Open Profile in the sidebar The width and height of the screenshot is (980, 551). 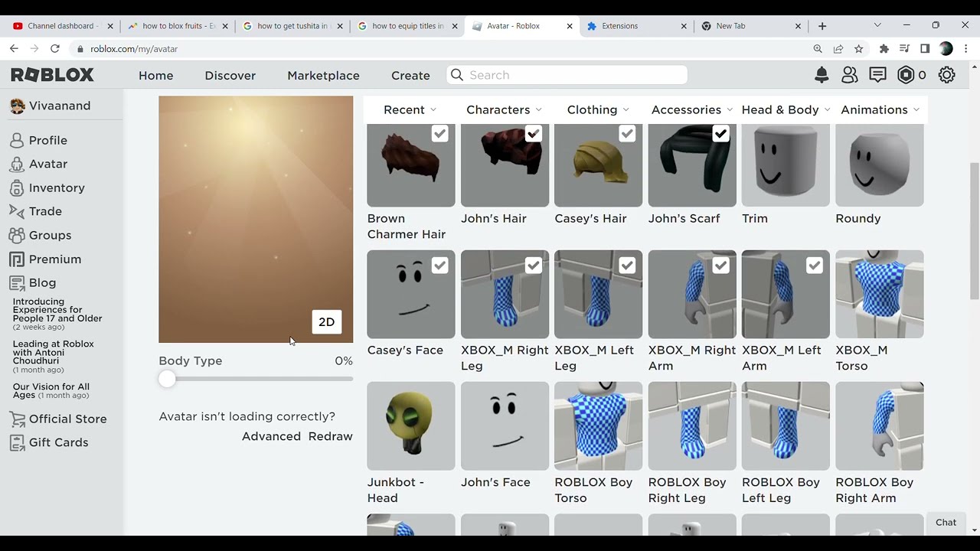pos(47,140)
